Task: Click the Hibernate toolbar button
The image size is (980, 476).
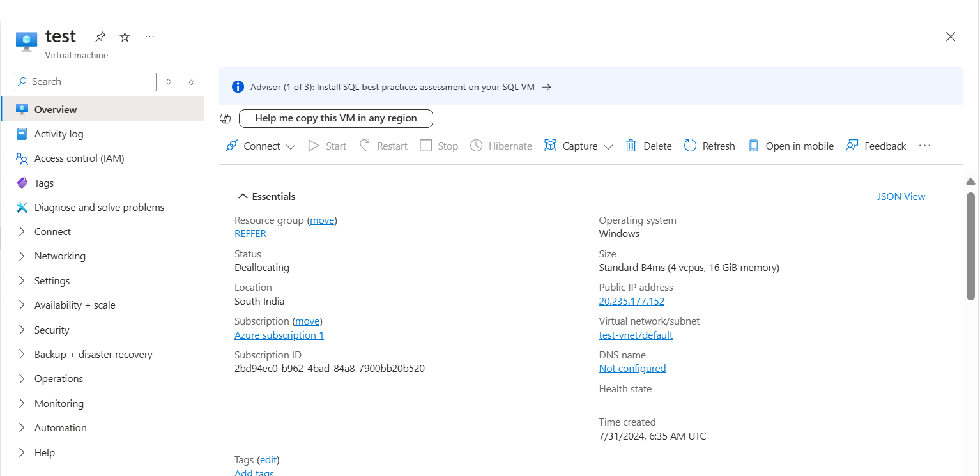Action: point(501,146)
